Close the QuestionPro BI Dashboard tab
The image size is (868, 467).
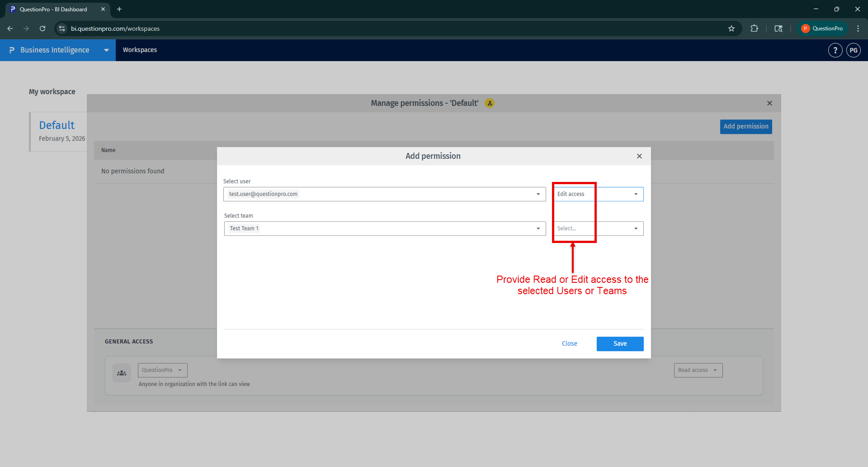click(103, 9)
